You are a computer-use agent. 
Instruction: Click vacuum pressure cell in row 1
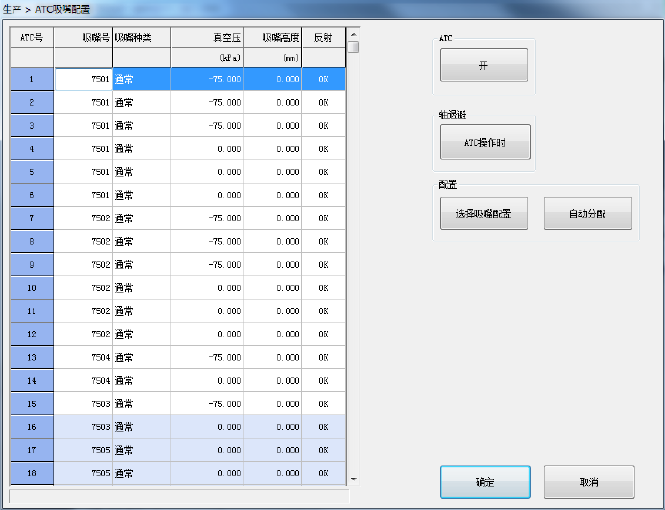[x=207, y=79]
